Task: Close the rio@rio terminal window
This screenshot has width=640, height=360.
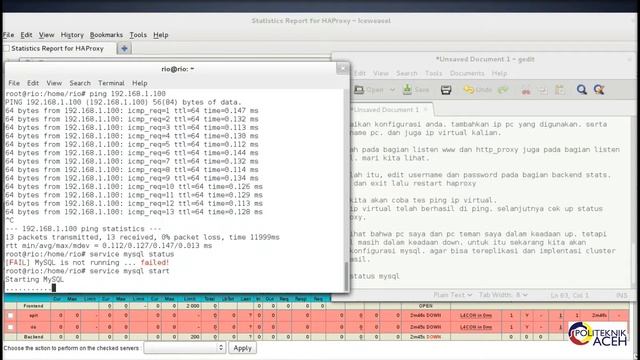Action: tap(342, 69)
